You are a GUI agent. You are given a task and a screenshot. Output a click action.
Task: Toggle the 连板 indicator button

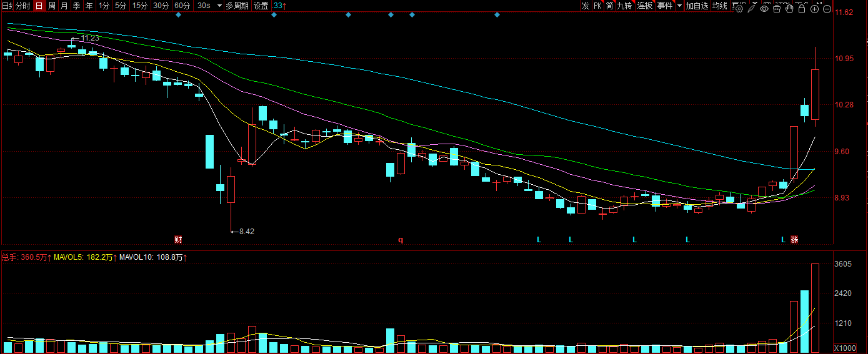645,6
